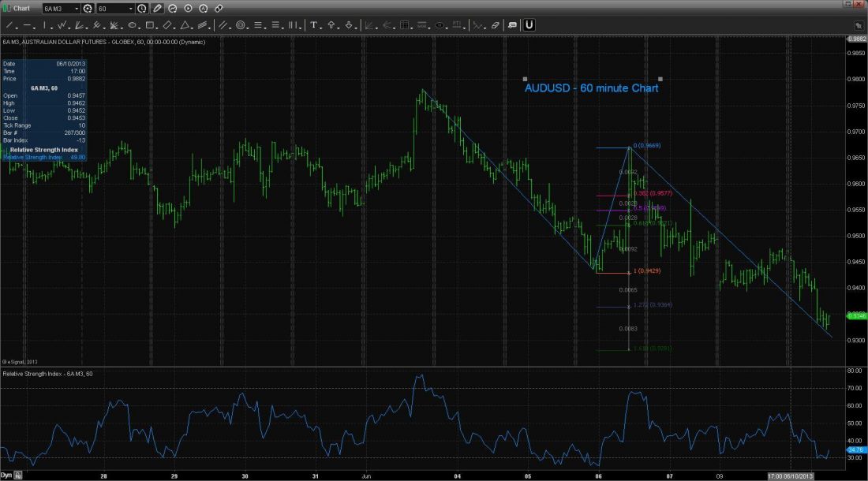Select the AUDUSD - 60 minute Chart text label
Image resolution: width=868 pixels, height=481 pixels.
[x=591, y=88]
